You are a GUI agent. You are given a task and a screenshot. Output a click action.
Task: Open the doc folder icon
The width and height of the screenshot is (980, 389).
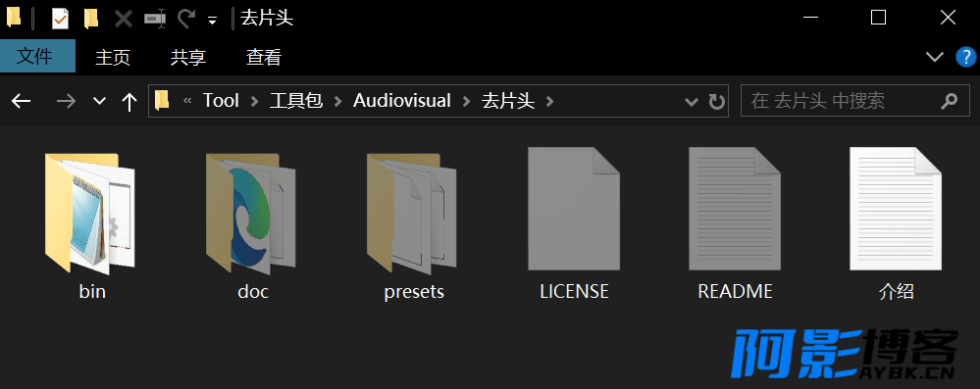coord(250,213)
